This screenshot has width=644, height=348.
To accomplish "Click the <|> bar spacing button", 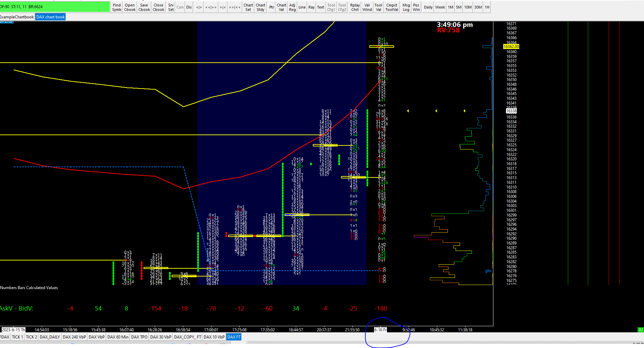I will 199,7.
